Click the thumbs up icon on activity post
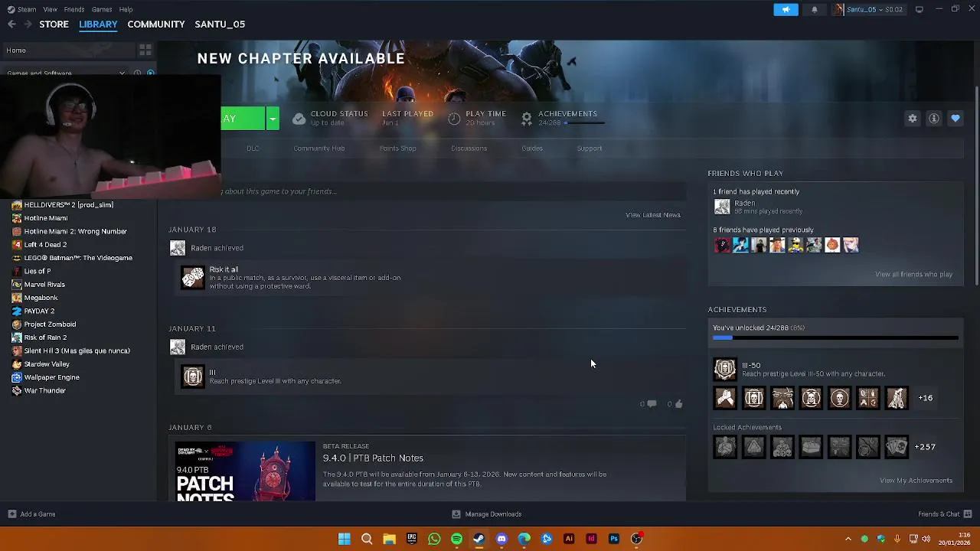This screenshot has height=551, width=980. (x=678, y=404)
